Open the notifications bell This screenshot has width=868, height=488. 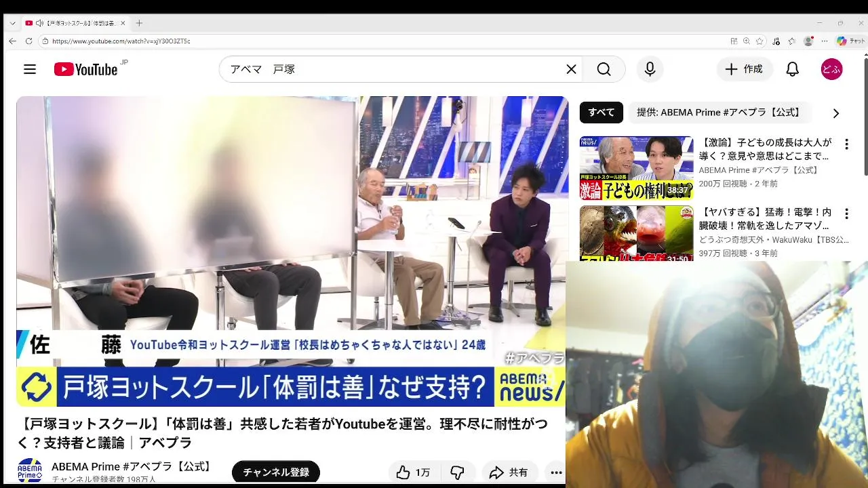(792, 69)
